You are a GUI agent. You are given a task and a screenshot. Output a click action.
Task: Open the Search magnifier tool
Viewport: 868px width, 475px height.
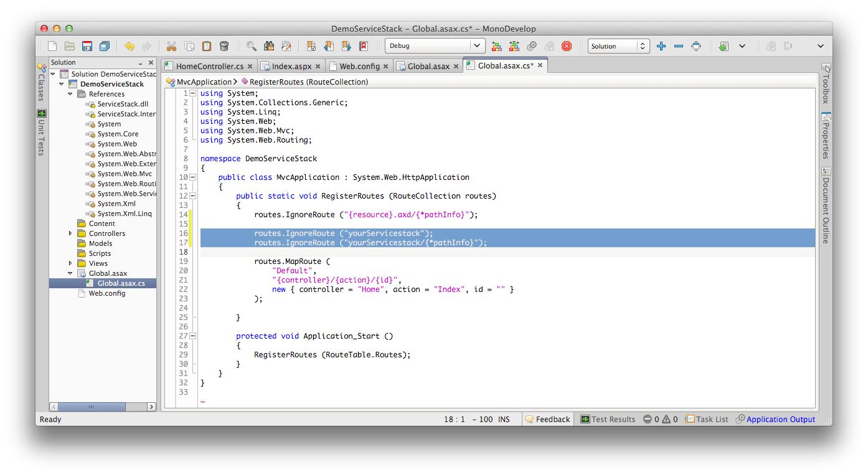(252, 46)
